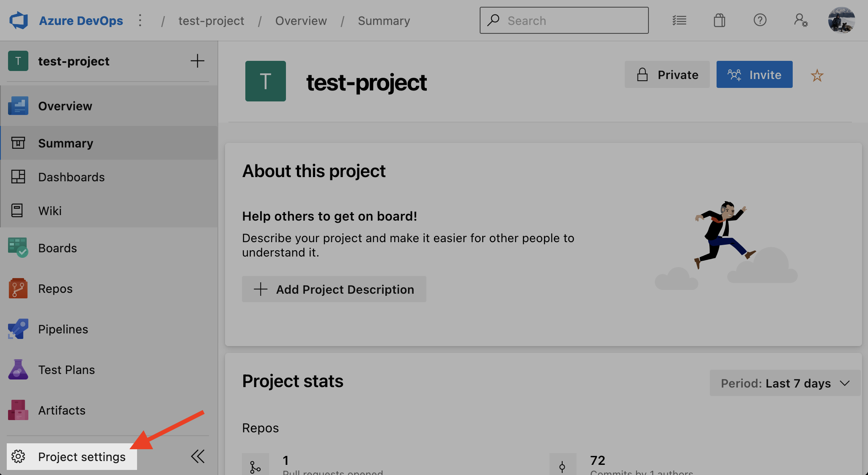Open the Period Last 7 days dropdown

coord(784,383)
